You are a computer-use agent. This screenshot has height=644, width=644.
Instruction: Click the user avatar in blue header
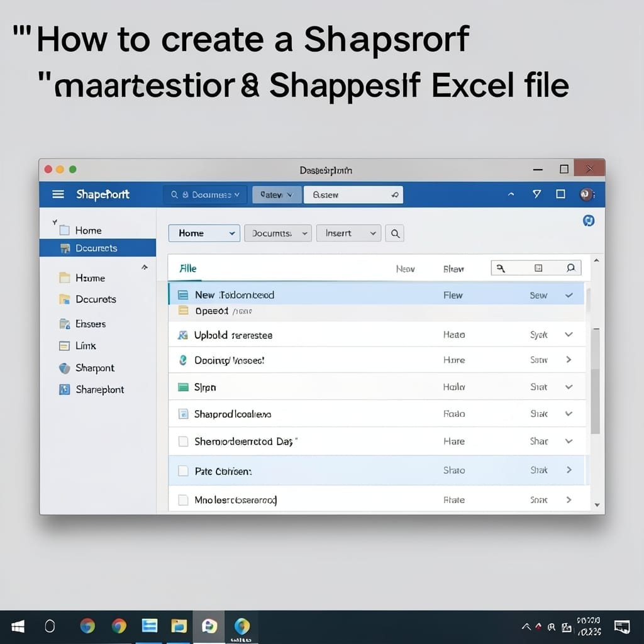coord(586,194)
